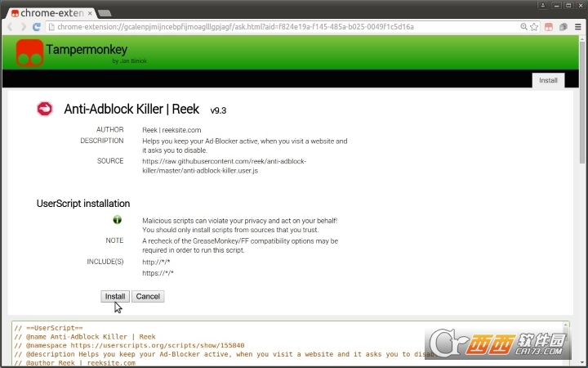Click the Install button

point(115,296)
